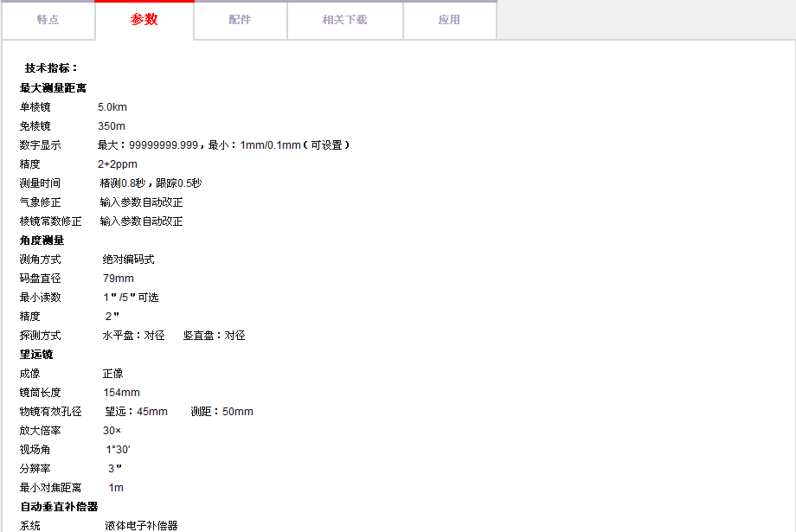Switch to the 配件 tab

click(240, 20)
